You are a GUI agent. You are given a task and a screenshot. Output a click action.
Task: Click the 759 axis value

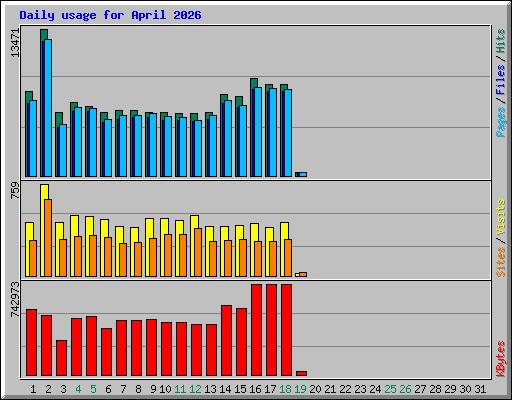(15, 191)
